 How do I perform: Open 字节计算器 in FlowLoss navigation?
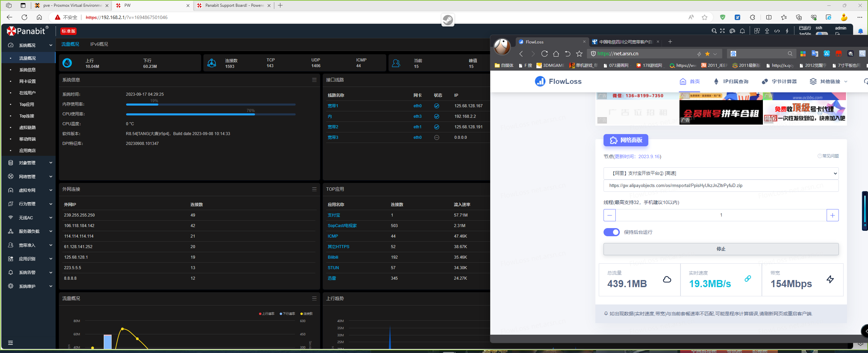click(x=780, y=81)
